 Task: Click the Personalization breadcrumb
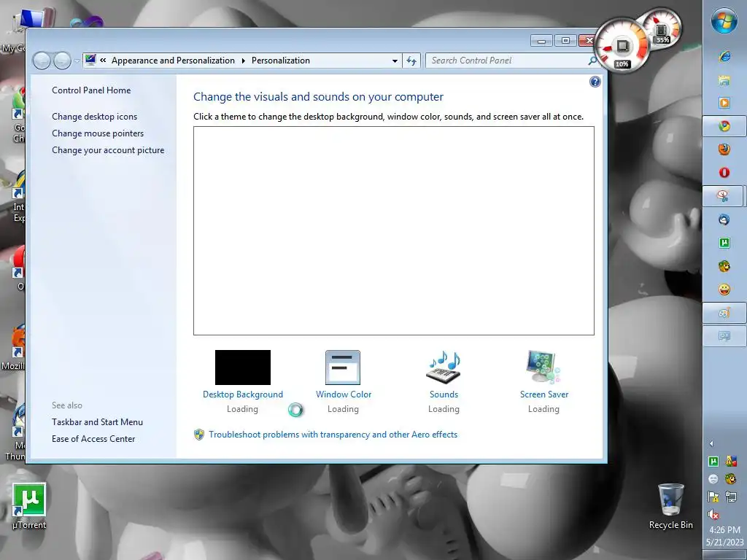coord(281,61)
